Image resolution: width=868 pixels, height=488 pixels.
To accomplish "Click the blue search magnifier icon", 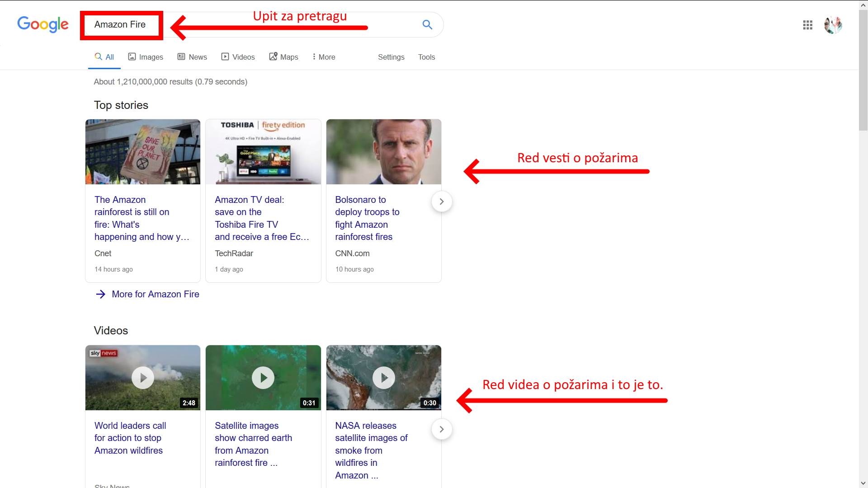I will pyautogui.click(x=427, y=25).
